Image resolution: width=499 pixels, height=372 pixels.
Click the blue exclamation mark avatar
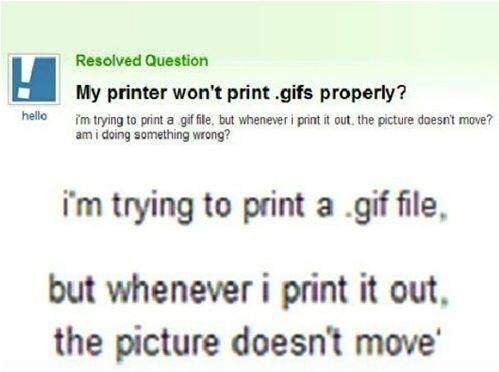point(34,79)
